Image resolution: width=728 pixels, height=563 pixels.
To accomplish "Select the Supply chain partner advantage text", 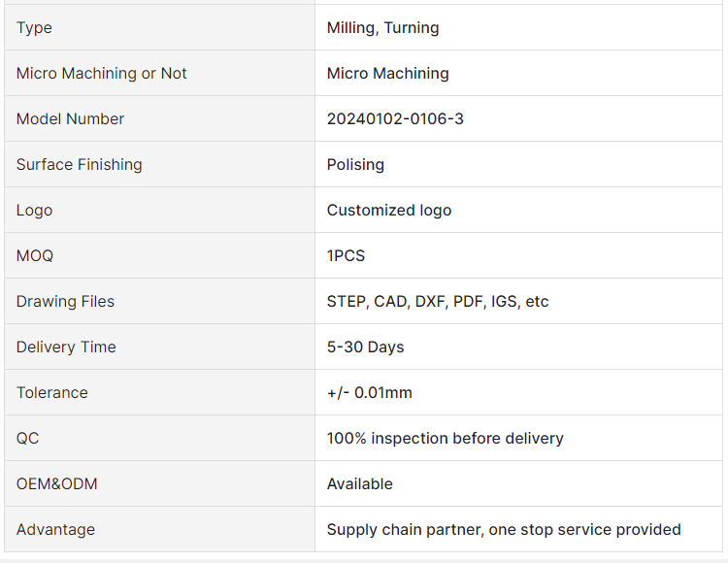I will point(504,530).
